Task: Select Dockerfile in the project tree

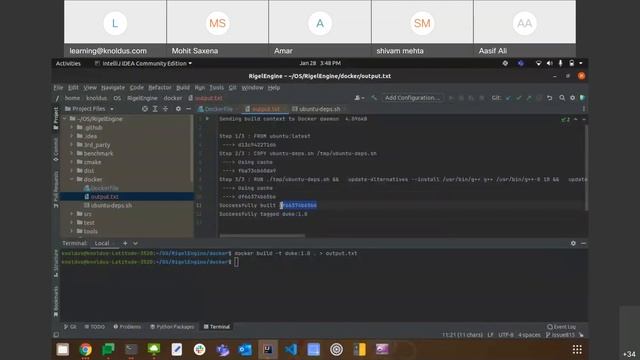Action: click(104, 188)
